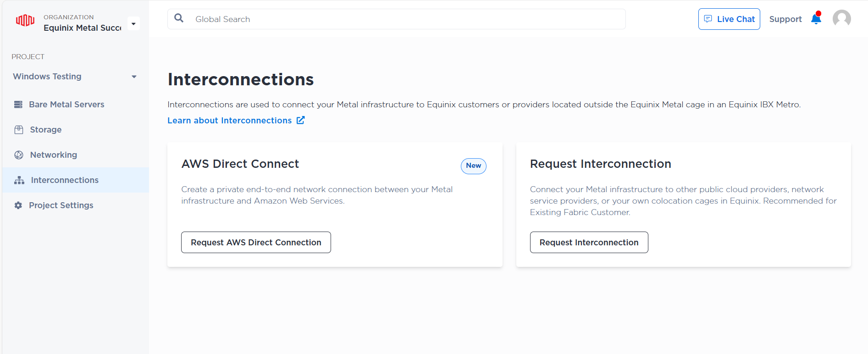Click the Bare Metal Servers icon
Viewport: 868px width, 354px height.
(x=18, y=105)
